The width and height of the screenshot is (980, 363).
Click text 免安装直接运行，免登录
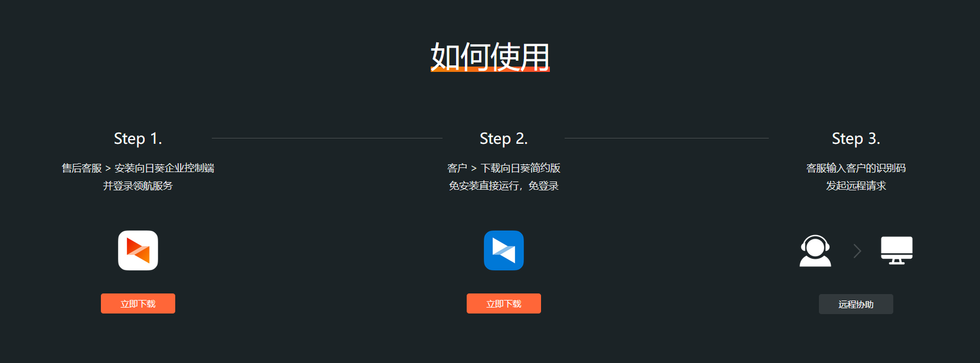point(504,186)
